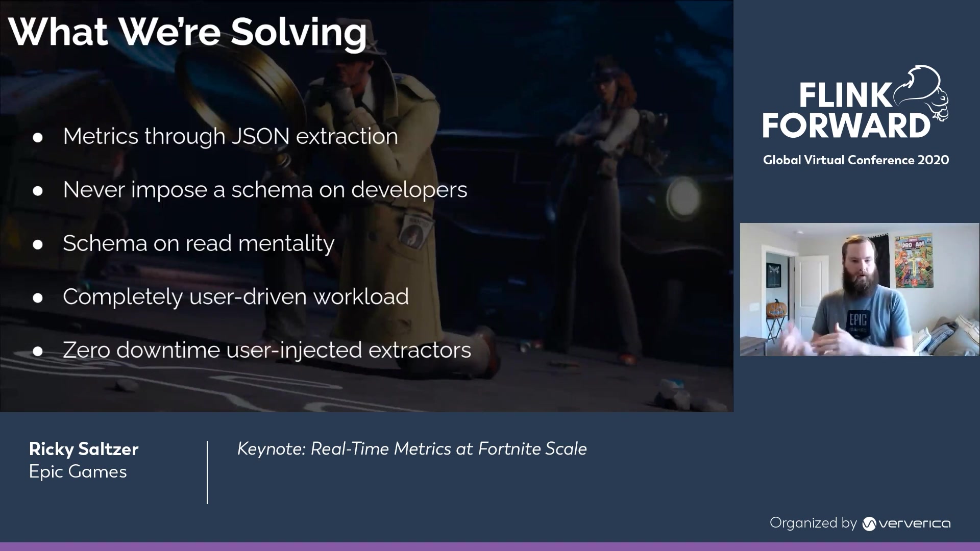
Task: Click the 'Schema on read mentality' bullet
Action: tap(199, 243)
